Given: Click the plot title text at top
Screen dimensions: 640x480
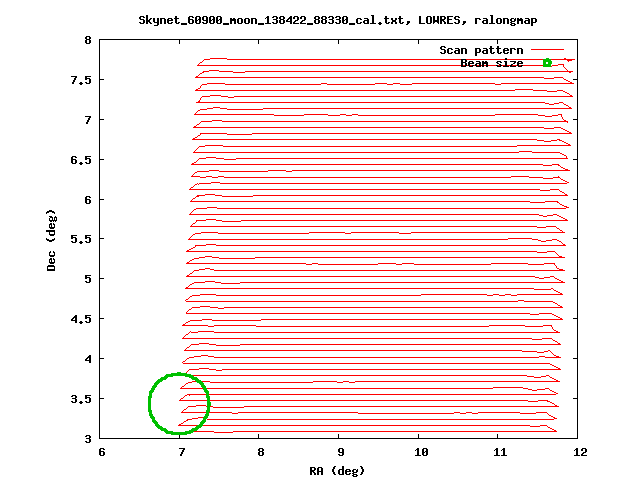Looking at the screenshot, I should tap(338, 20).
